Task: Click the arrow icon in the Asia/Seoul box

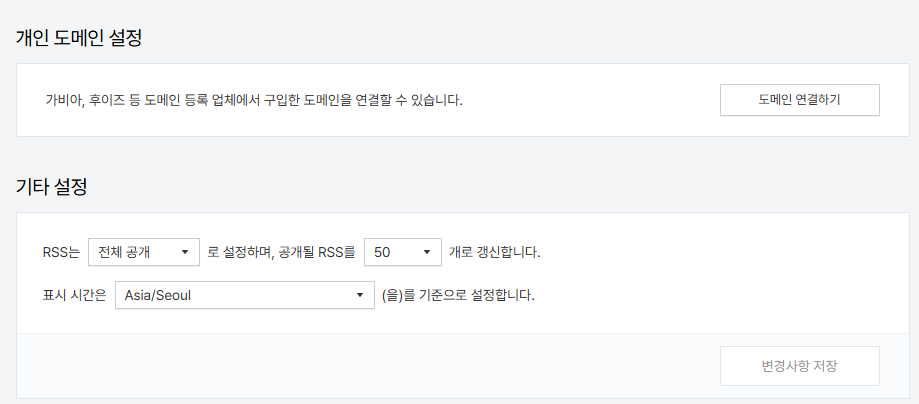Action: [359, 296]
